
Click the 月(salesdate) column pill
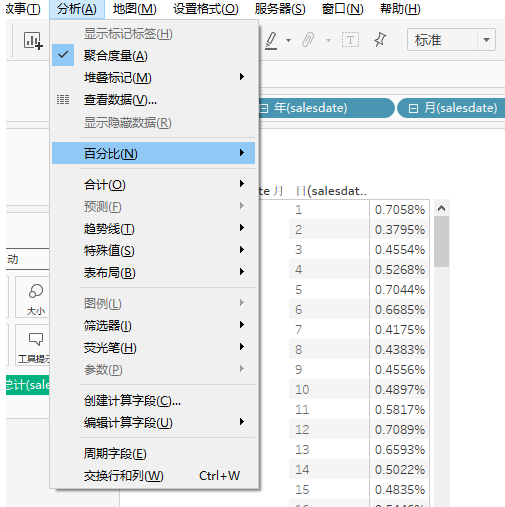pos(451,108)
